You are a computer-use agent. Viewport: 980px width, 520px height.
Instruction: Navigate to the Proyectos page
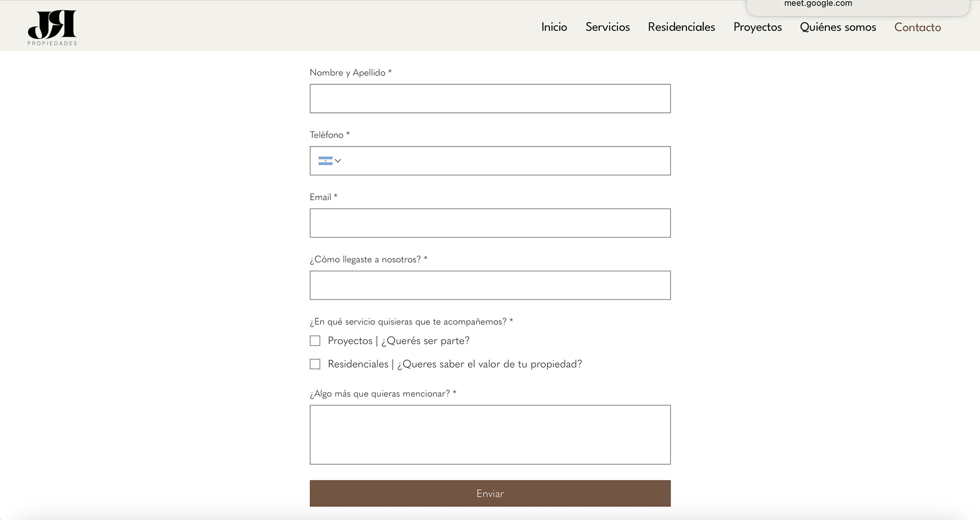point(757,27)
